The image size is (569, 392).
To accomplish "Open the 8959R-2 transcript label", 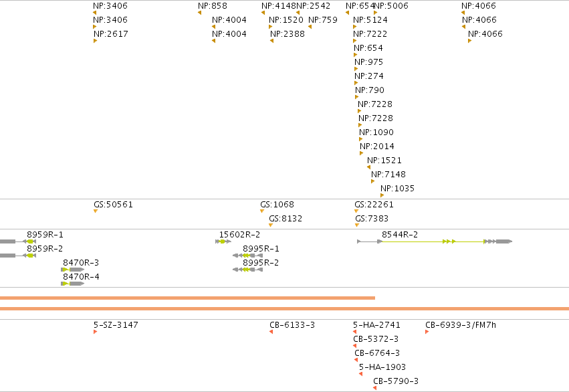I will [45, 249].
